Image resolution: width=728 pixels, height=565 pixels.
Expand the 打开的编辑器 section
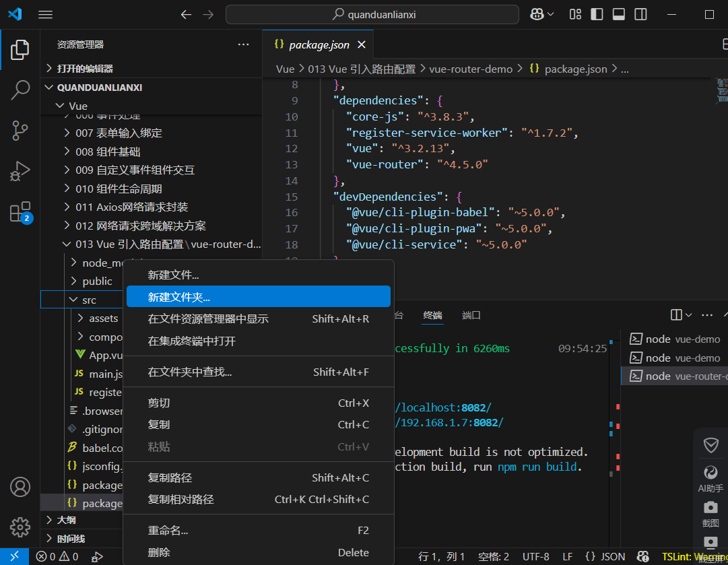pos(85,69)
